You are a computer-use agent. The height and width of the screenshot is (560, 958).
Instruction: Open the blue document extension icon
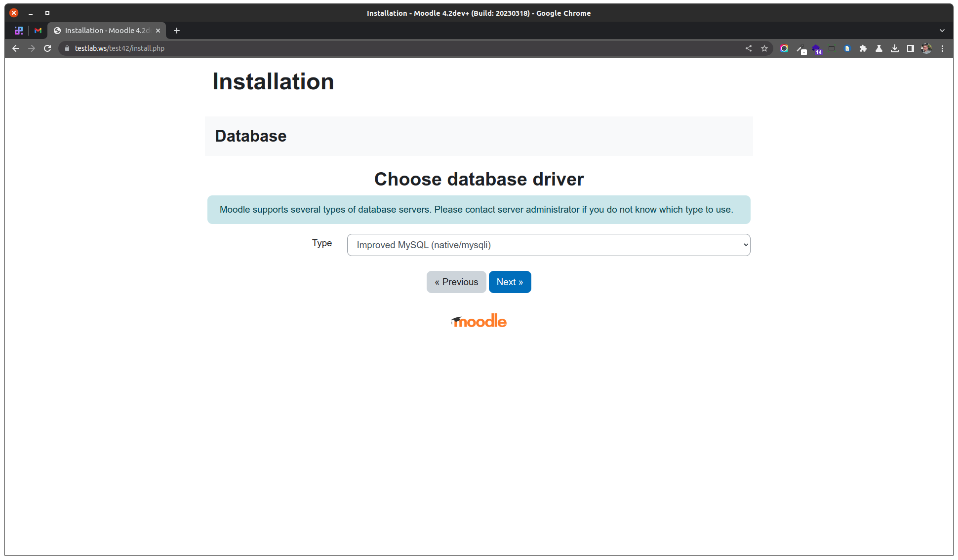point(847,48)
